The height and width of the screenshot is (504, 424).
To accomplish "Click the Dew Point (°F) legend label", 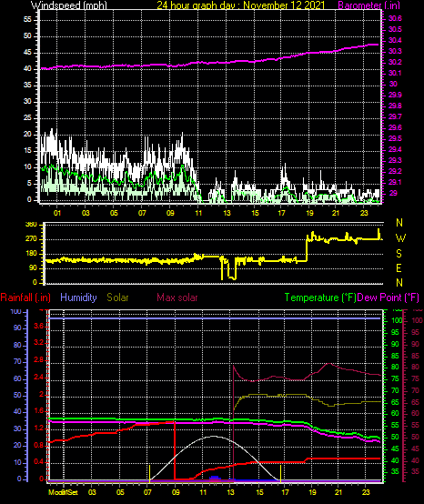I will 389,297.
